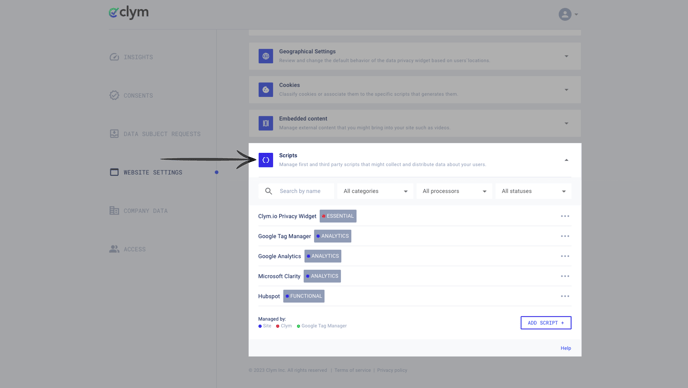The image size is (688, 388).
Task: Click Google Tag Manager in Managed by legend
Action: [322, 326]
